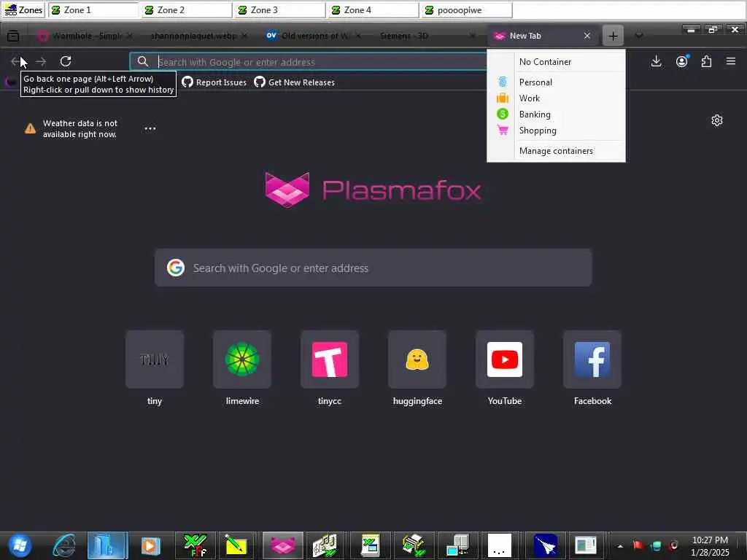The image size is (747, 560).
Task: Open new tab page settings gear
Action: coord(717,120)
